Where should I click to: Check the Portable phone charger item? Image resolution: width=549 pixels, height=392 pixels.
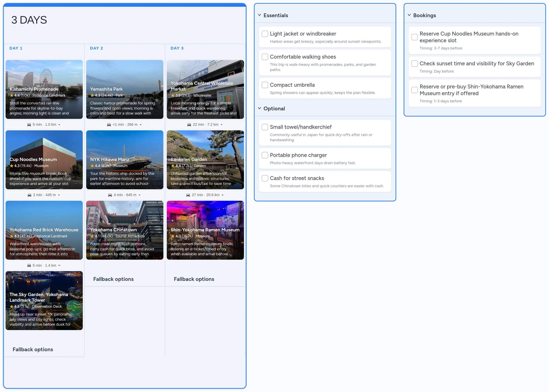point(265,155)
